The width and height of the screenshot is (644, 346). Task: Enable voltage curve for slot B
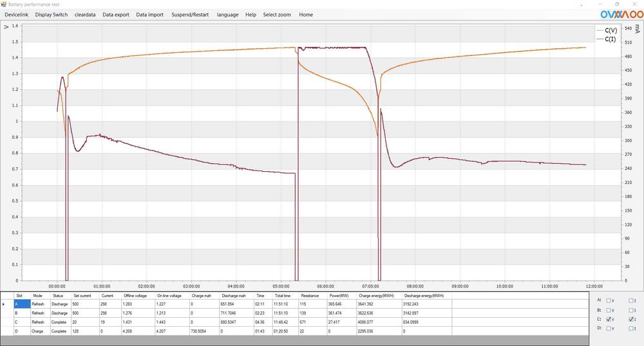(x=609, y=310)
